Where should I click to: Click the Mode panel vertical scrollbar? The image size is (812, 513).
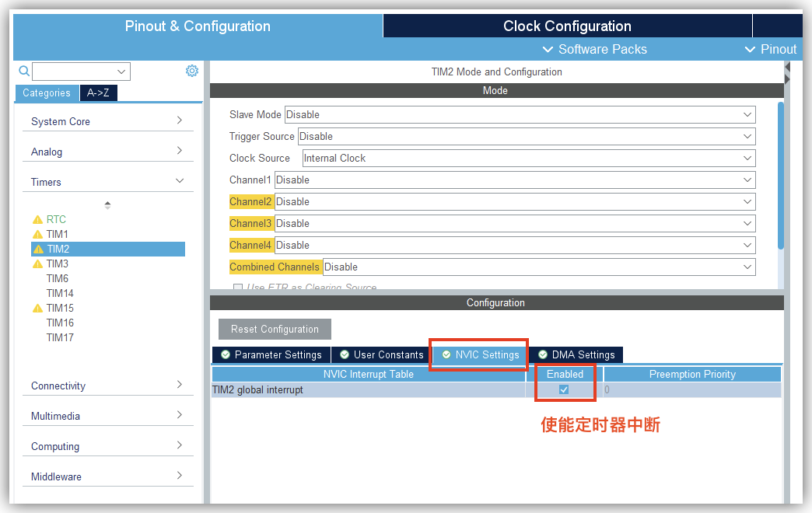780,175
